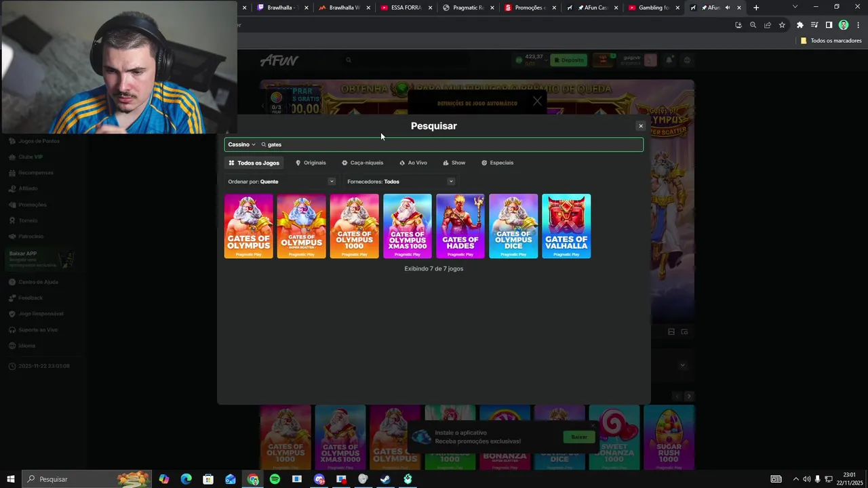Screen dimensions: 868x488
Task: Open a new browser tab
Action: (756, 7)
